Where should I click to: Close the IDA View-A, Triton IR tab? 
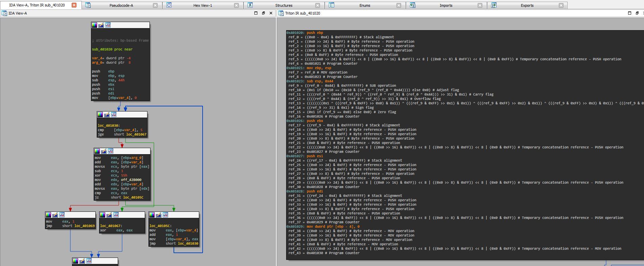pos(74,5)
